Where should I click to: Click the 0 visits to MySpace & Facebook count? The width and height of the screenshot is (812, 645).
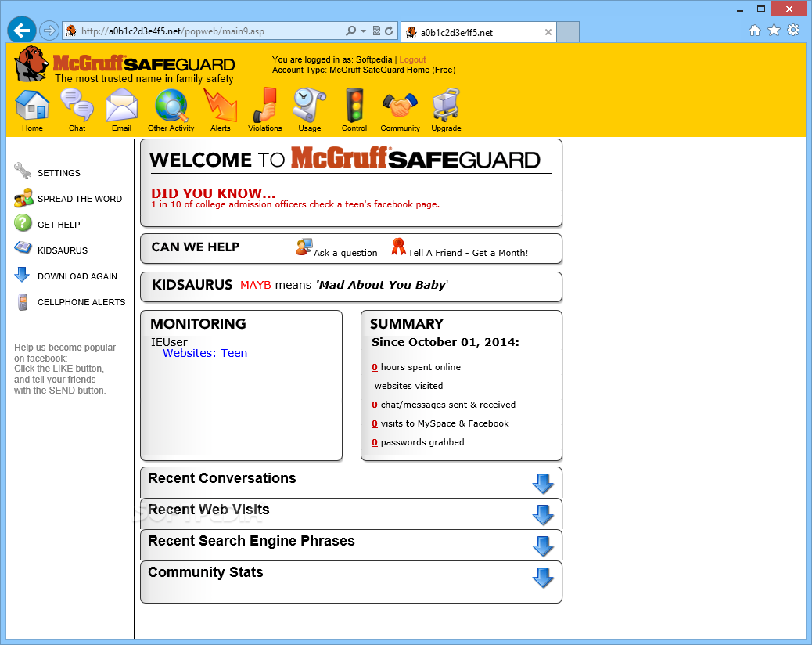(375, 423)
